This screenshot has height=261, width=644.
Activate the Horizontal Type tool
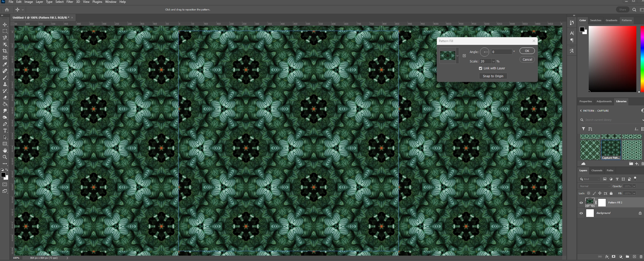click(5, 130)
